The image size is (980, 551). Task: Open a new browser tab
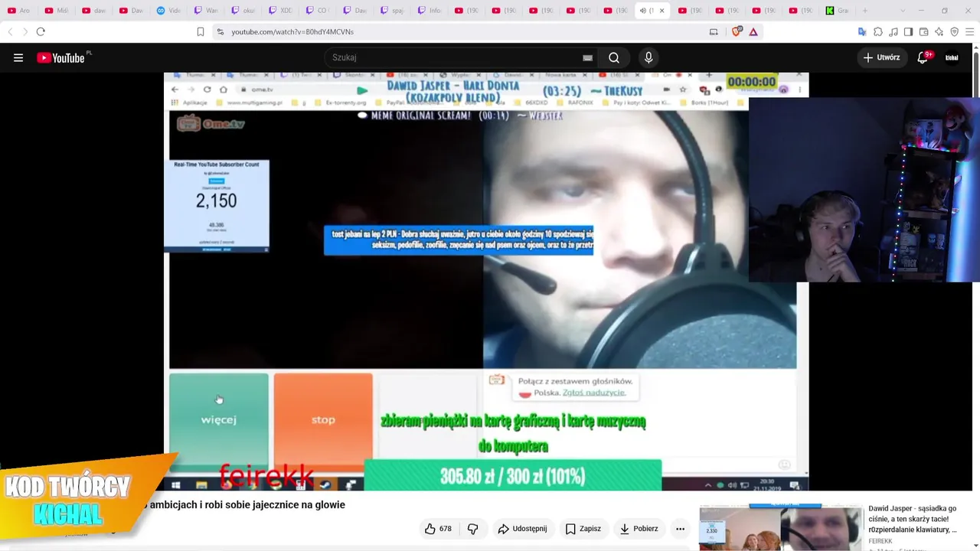pyautogui.click(x=865, y=11)
